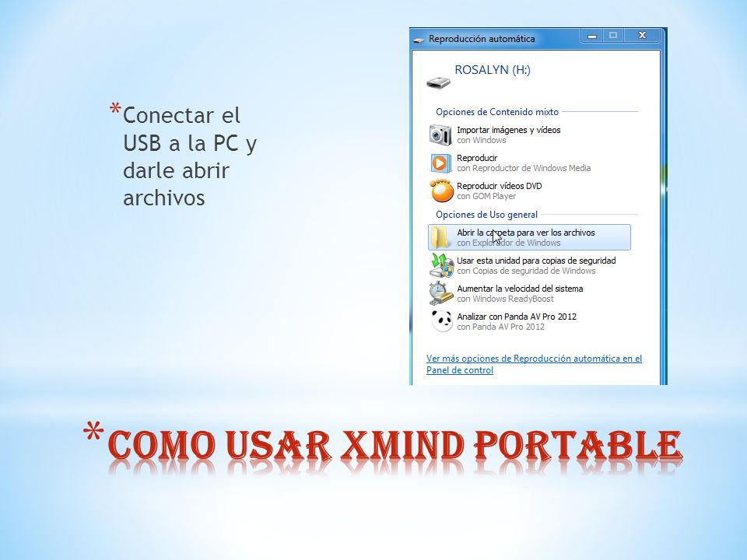747x560 pixels.
Task: Click the ROSALYN (H:) drive title
Action: (493, 70)
